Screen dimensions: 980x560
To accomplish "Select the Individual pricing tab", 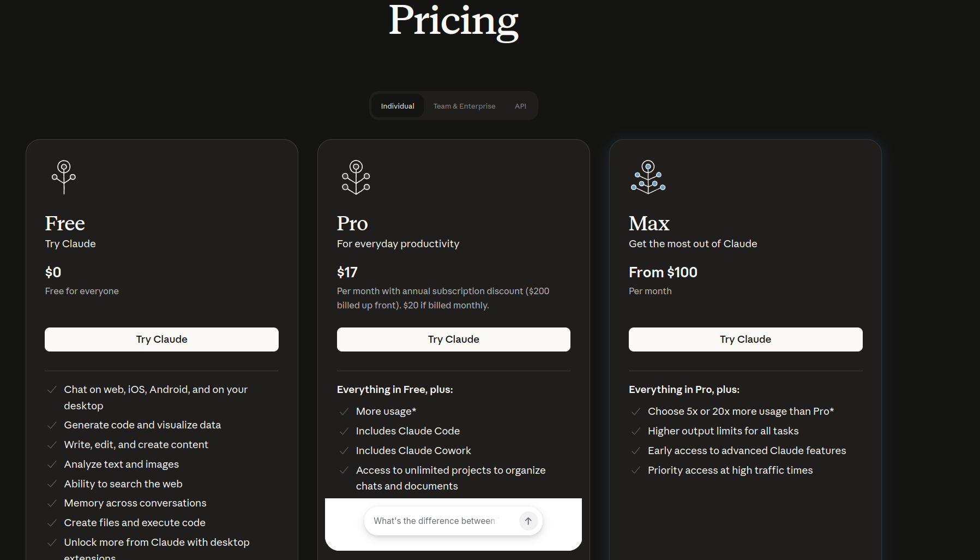I will 398,106.
